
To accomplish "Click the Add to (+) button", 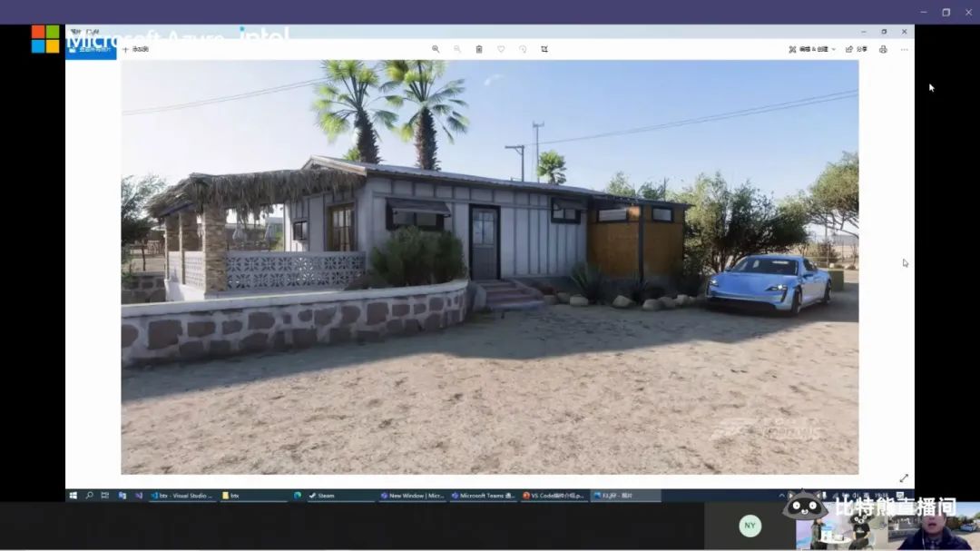I will tap(135, 49).
